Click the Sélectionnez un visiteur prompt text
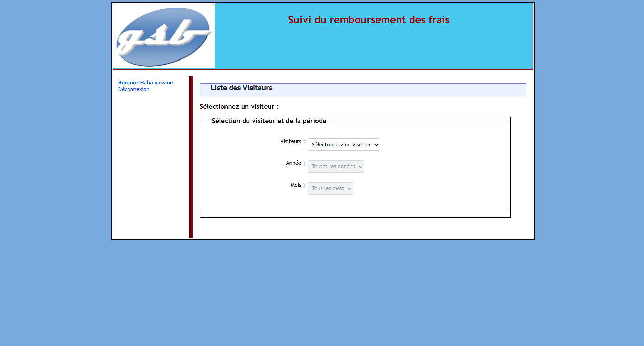The height and width of the screenshot is (346, 644). point(239,107)
